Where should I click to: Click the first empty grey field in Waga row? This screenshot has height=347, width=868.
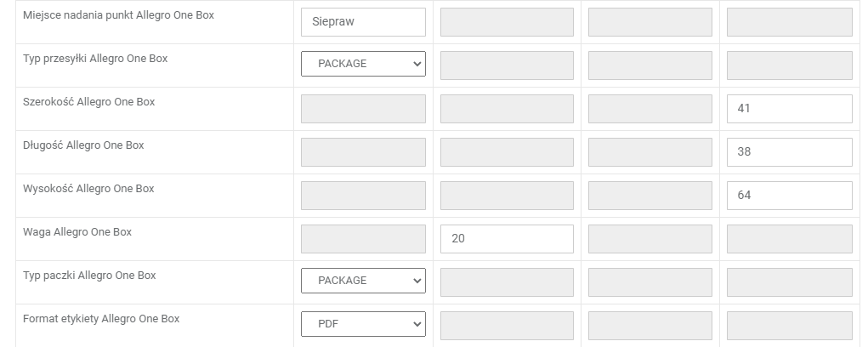click(x=363, y=239)
